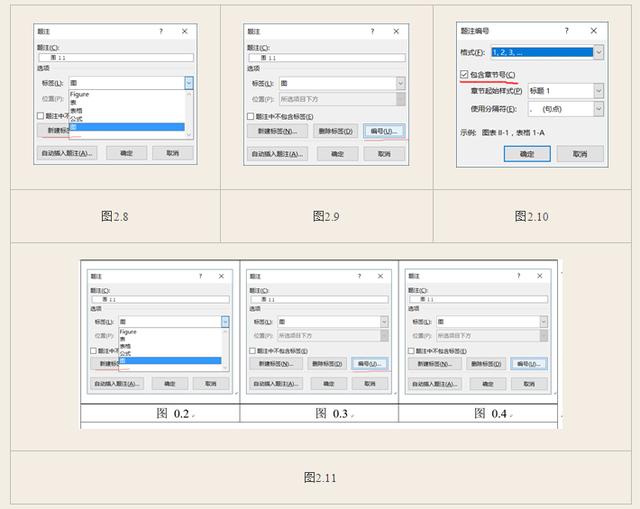The height and width of the screenshot is (509, 640).
Task: Confirm with 确定 in the 题注编号 dialog
Action: point(527,154)
